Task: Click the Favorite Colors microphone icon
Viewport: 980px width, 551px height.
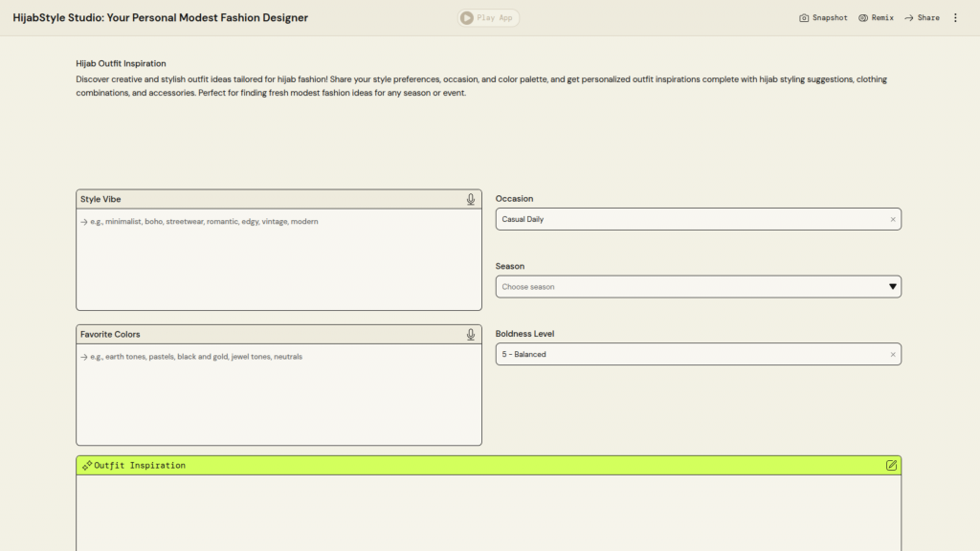Action: 471,335
